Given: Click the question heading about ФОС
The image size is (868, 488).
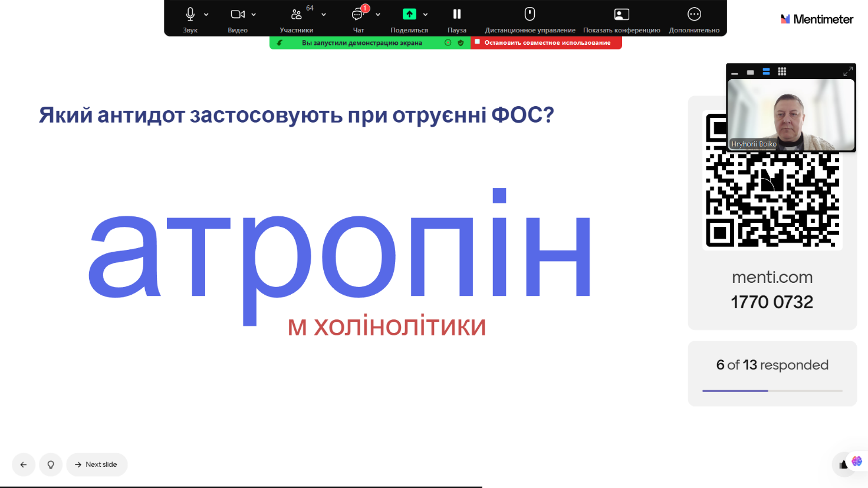Looking at the screenshot, I should pyautogui.click(x=297, y=115).
